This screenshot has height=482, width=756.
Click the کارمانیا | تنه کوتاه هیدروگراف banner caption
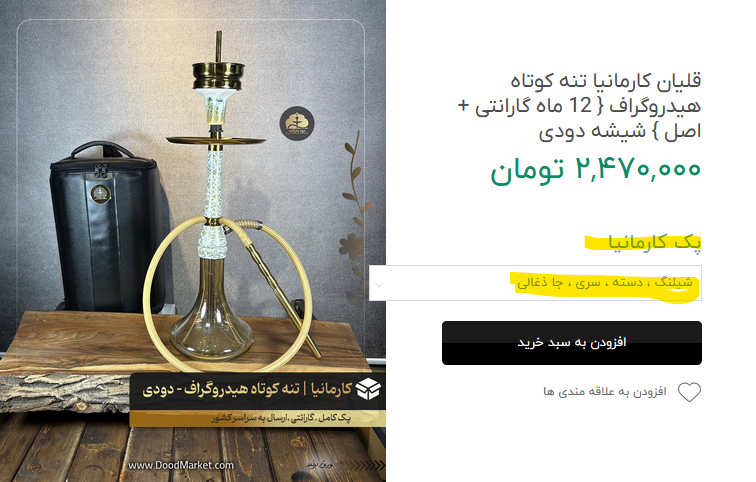(x=247, y=389)
